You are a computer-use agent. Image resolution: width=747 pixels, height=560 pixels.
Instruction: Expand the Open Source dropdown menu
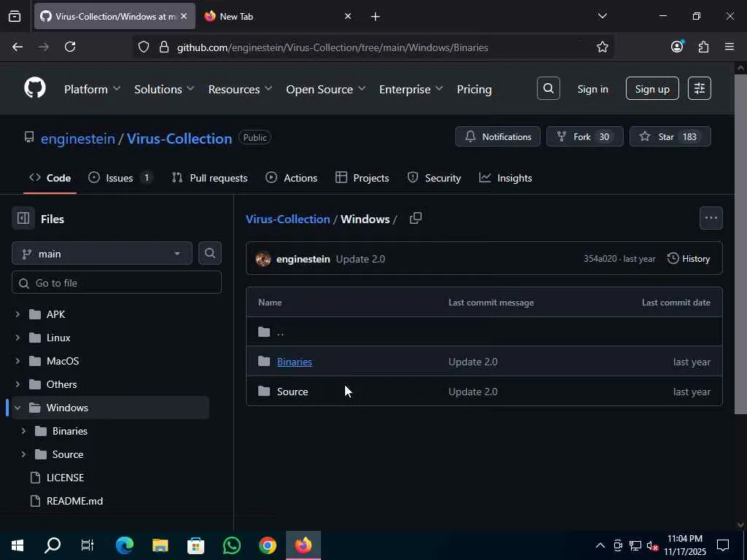coord(326,90)
